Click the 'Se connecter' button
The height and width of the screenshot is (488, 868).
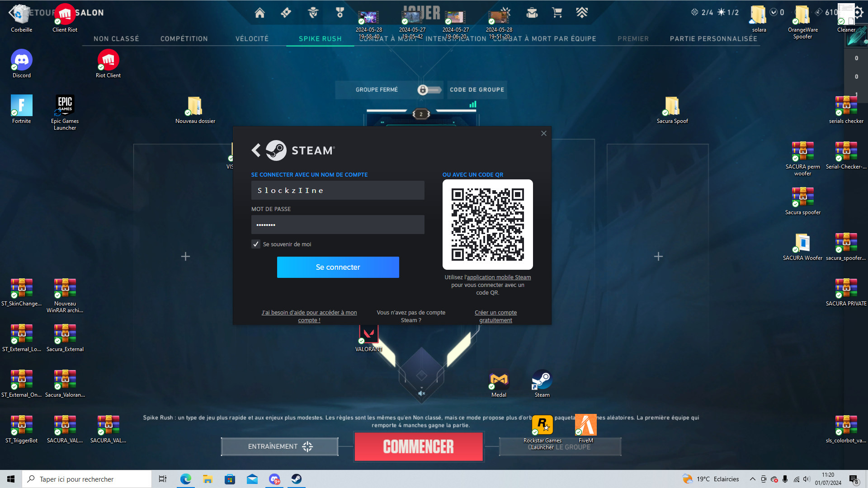(x=338, y=267)
